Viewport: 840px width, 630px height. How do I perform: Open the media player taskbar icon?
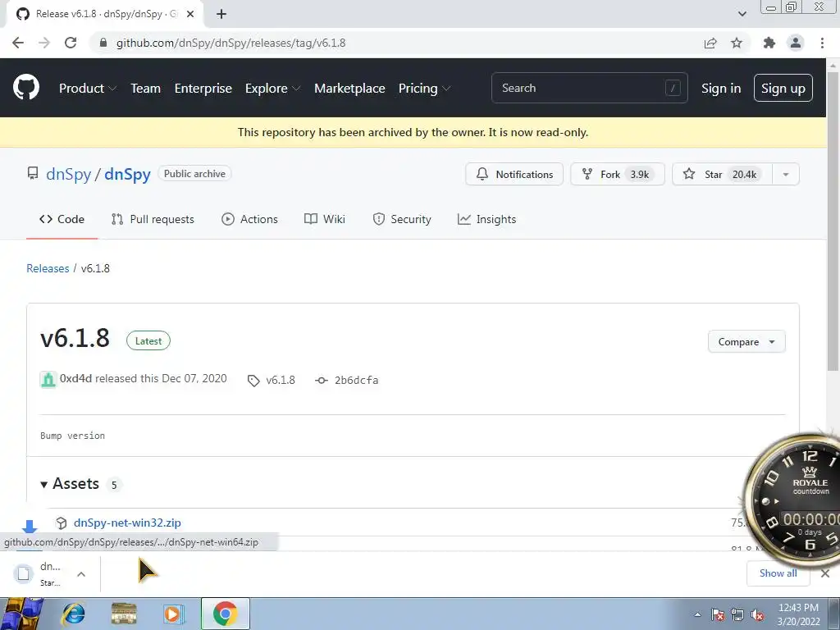coord(173,614)
